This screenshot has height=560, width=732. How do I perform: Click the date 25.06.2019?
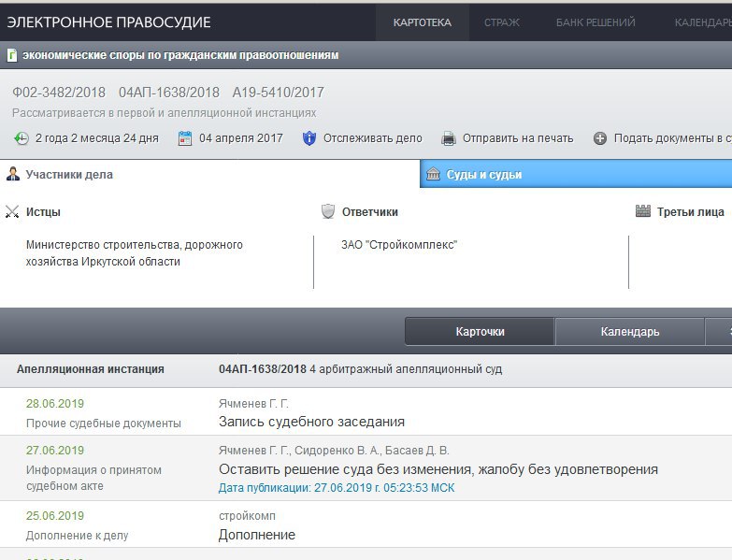[x=55, y=516]
